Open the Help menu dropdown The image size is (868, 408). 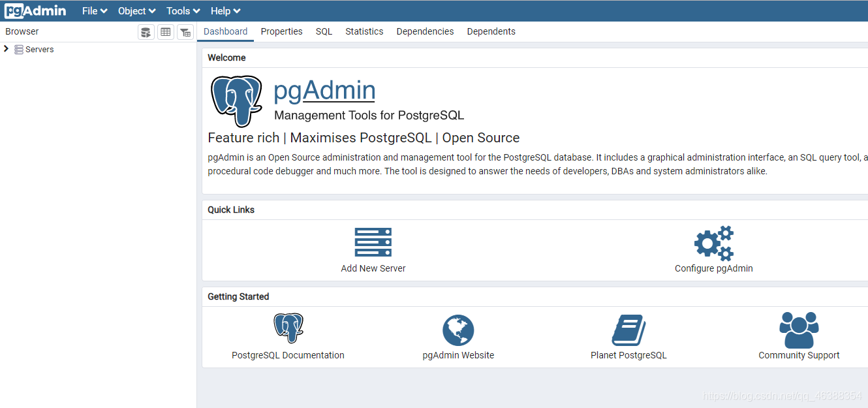click(x=226, y=11)
